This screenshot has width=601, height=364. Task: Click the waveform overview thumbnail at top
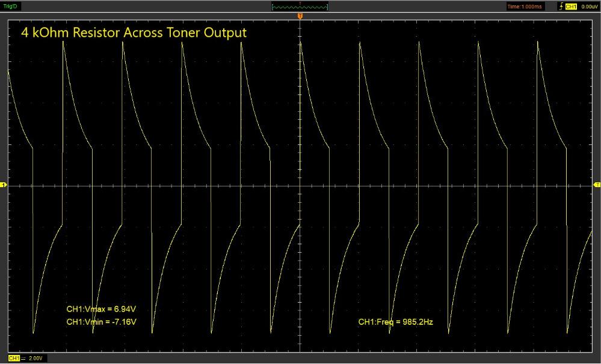300,7
